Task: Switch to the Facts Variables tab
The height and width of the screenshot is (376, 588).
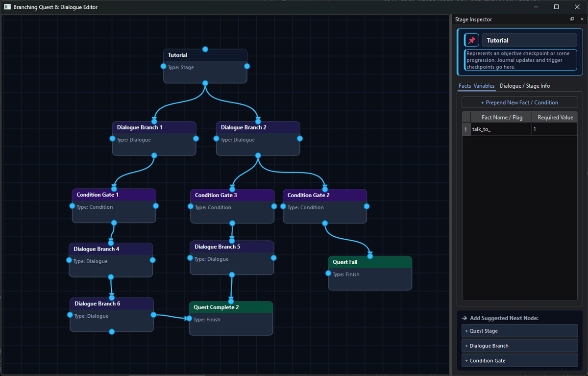Action: click(477, 86)
